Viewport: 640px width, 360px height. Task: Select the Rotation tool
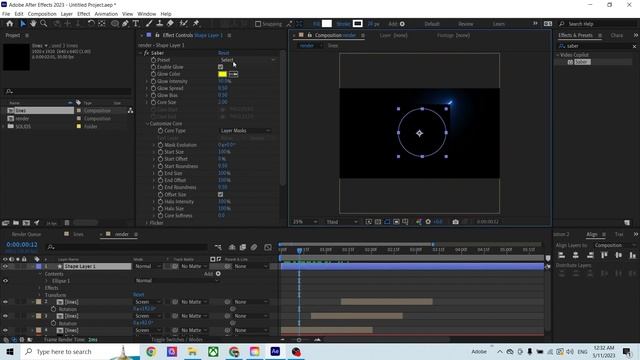pyautogui.click(x=91, y=24)
